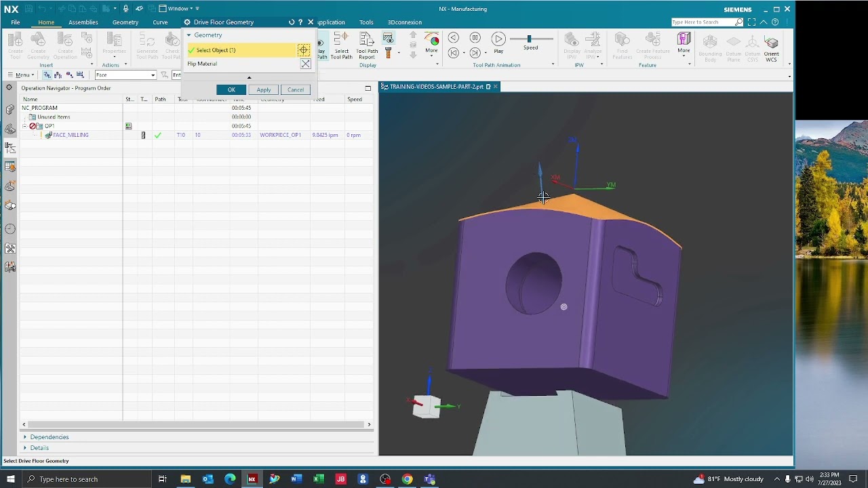
Task: Click Cancel in Drive Floor Geometry dialog
Action: click(x=295, y=89)
